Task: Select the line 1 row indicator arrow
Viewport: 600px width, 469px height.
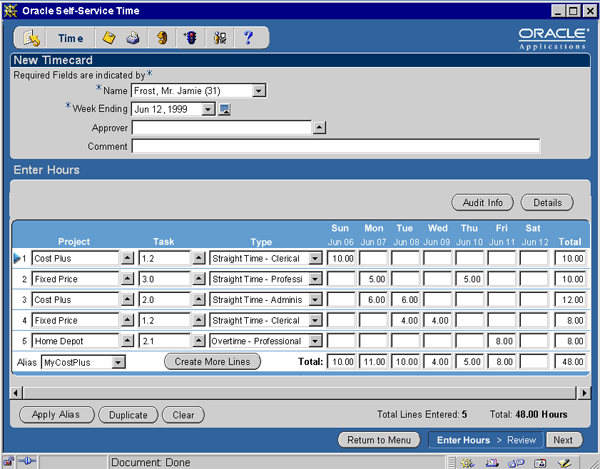Action: 17,258
